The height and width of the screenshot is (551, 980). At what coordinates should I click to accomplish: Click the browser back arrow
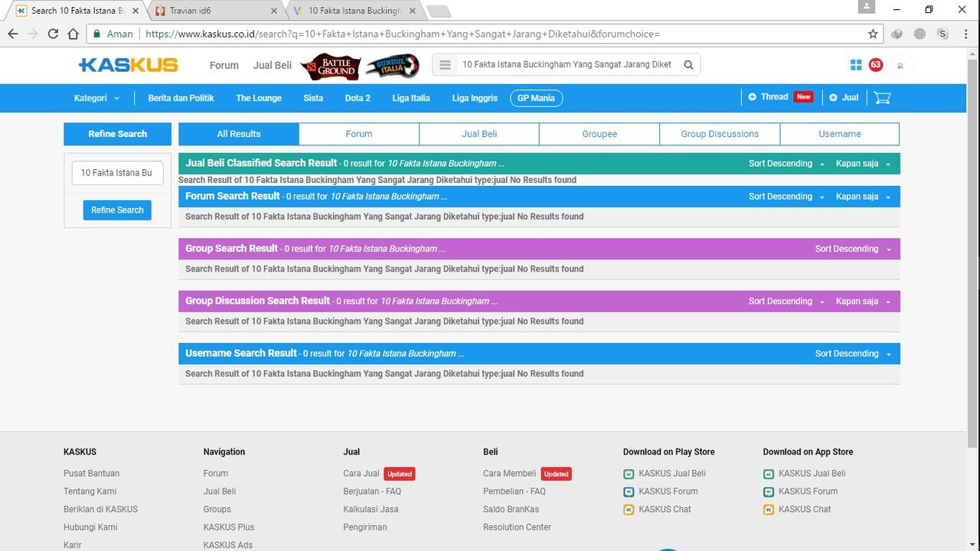point(13,34)
